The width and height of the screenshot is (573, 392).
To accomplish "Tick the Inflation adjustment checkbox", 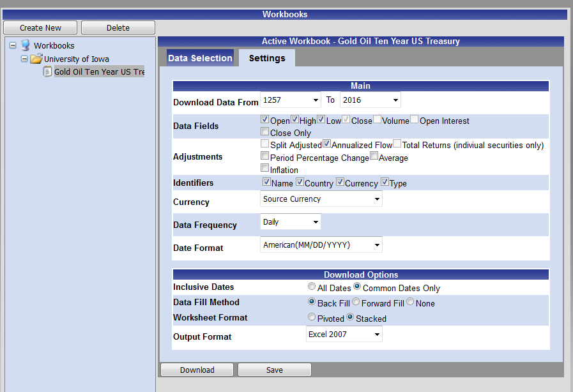I will point(265,169).
